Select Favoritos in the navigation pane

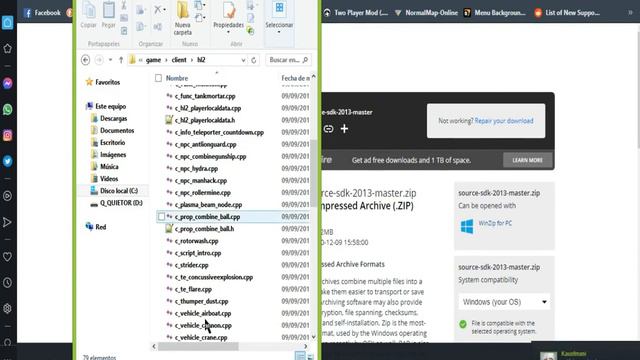(x=107, y=82)
